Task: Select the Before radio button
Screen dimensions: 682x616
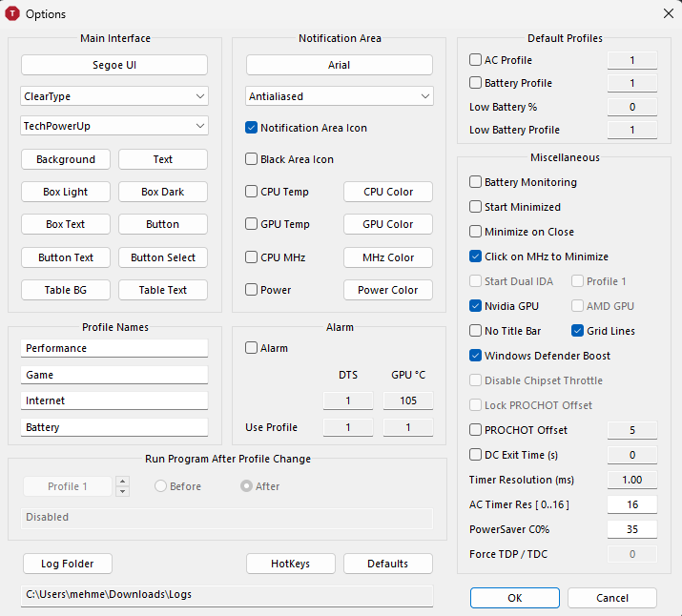Action: pyautogui.click(x=160, y=486)
